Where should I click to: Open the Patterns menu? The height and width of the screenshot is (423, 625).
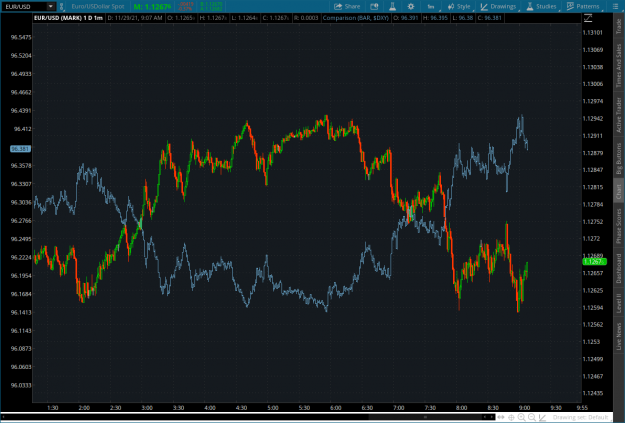point(583,6)
